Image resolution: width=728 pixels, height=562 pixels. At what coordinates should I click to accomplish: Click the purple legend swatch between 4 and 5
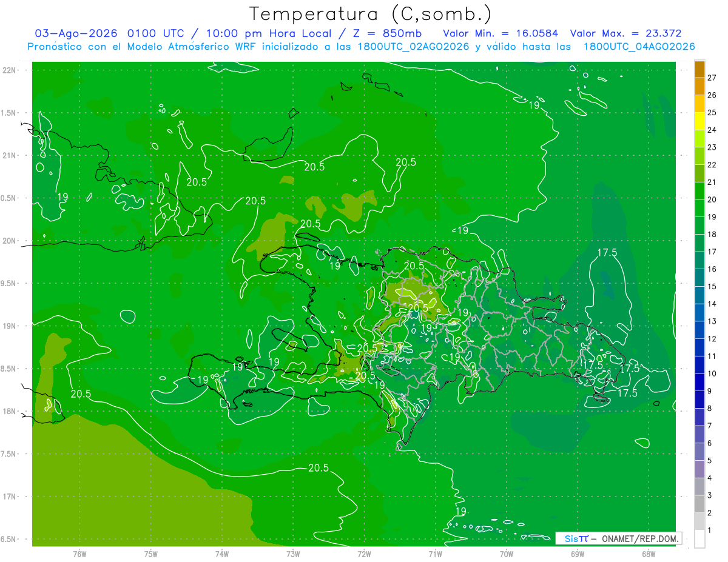(x=699, y=469)
